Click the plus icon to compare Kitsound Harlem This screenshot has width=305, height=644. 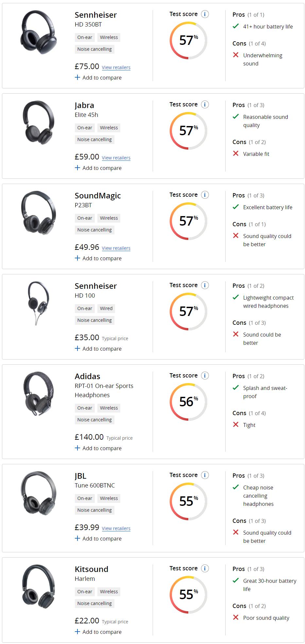[77, 632]
